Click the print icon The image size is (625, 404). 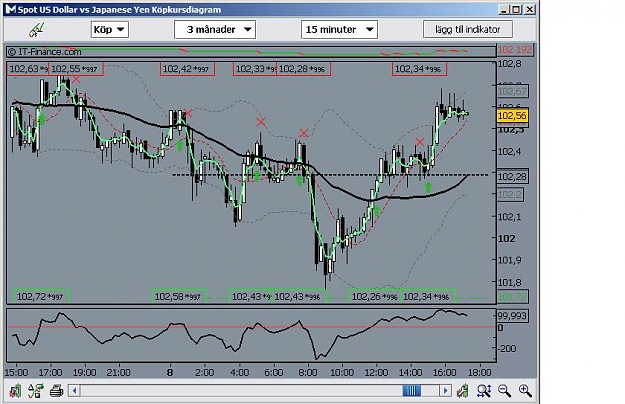pos(56,391)
